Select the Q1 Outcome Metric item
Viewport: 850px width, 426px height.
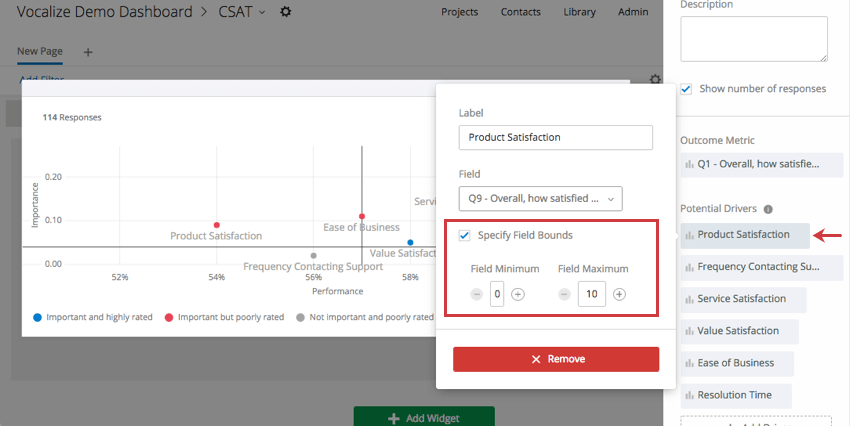tap(761, 164)
